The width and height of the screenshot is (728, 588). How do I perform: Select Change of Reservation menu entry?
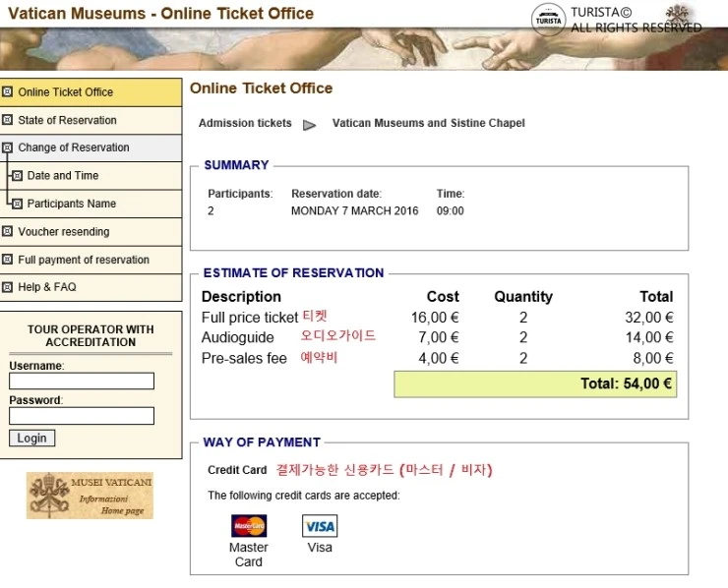click(91, 148)
